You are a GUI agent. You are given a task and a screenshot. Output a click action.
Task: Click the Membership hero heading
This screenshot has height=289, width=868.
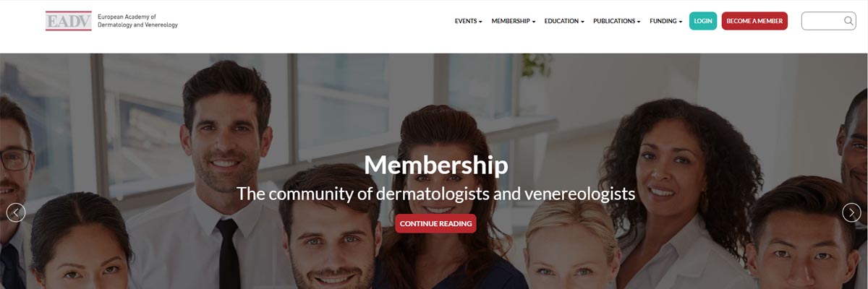coord(436,165)
